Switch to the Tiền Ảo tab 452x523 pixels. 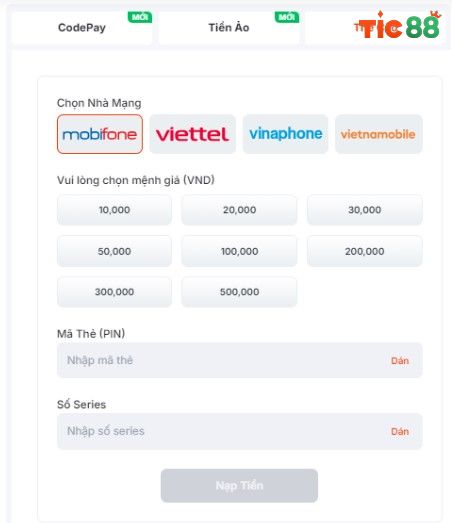[229, 28]
